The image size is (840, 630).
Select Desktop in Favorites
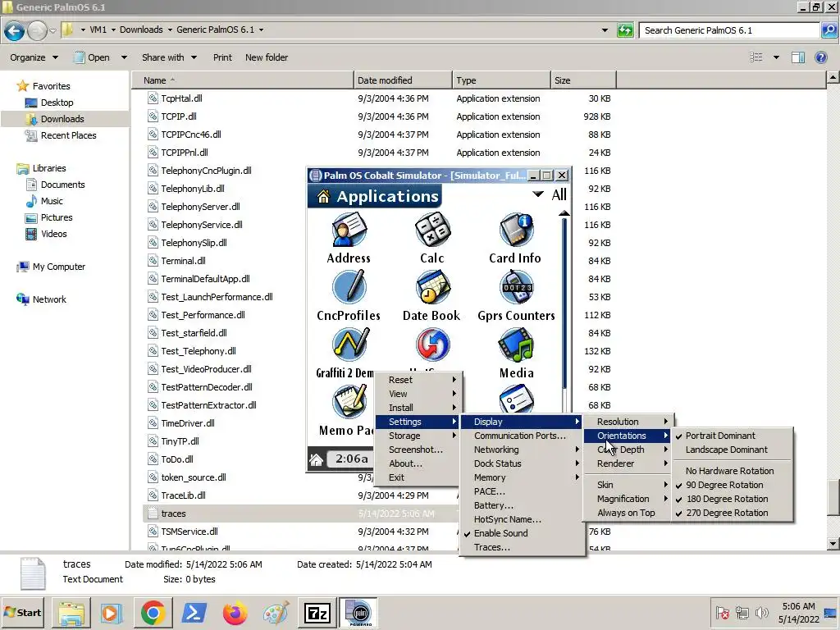(x=57, y=103)
